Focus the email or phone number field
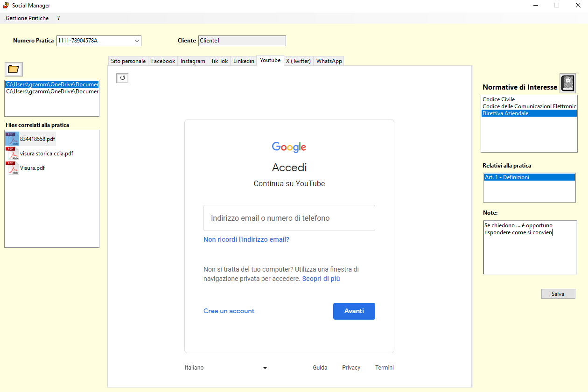 tap(289, 218)
